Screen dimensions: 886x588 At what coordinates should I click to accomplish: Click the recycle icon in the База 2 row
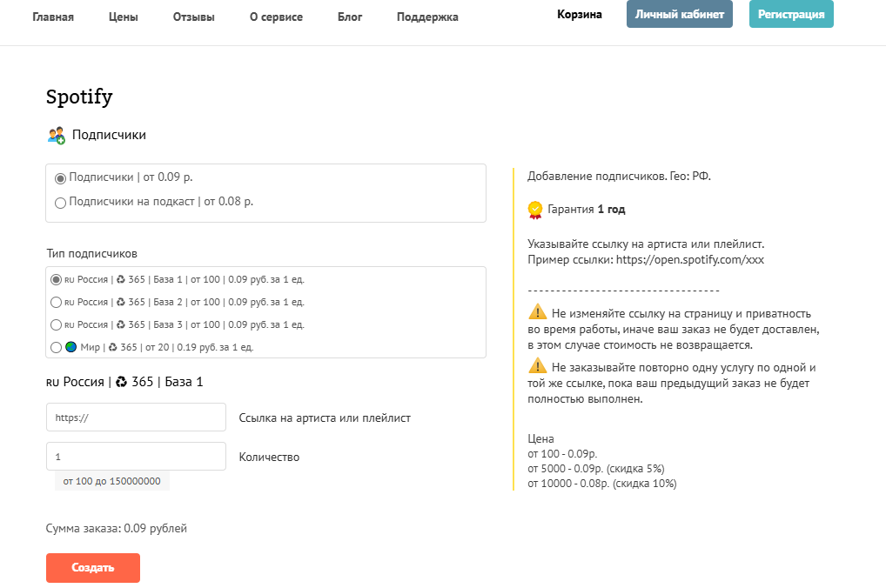coord(120,302)
